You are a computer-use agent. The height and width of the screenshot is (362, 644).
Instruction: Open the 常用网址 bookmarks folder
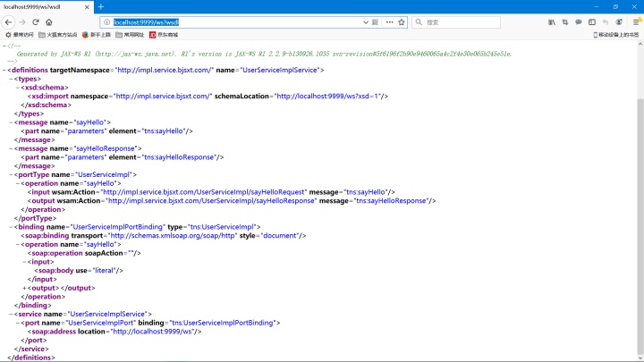[x=130, y=35]
